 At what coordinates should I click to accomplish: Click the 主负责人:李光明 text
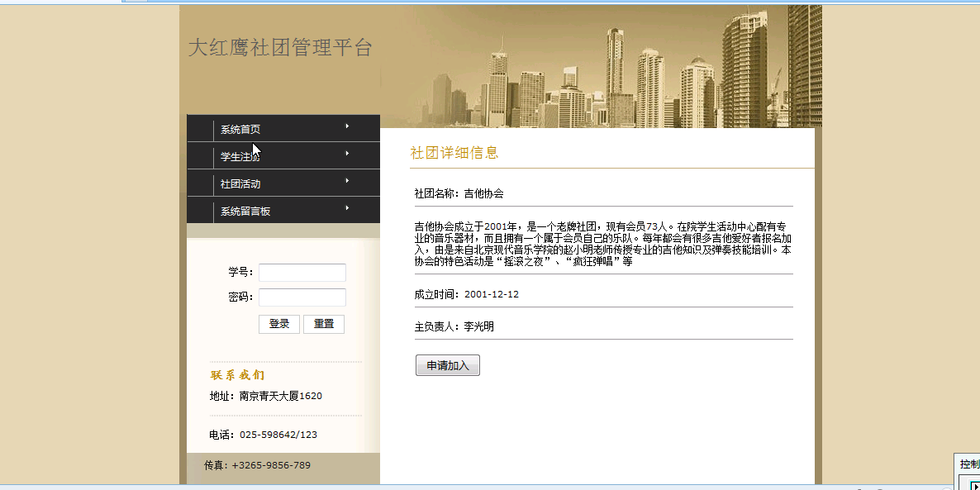[x=454, y=326]
